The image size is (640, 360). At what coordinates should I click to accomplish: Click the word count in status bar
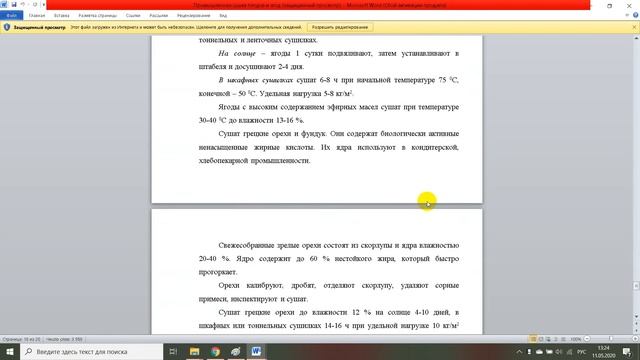pyautogui.click(x=64, y=339)
